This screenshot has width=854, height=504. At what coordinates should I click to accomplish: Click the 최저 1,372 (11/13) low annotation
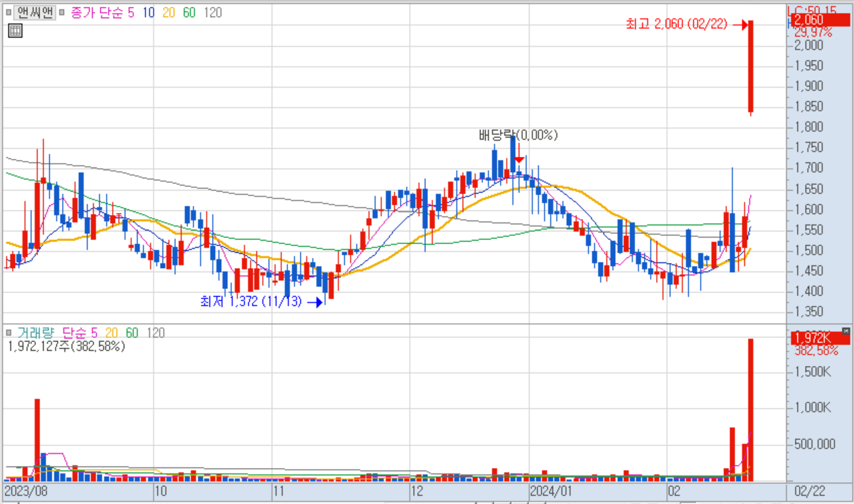coord(250,301)
